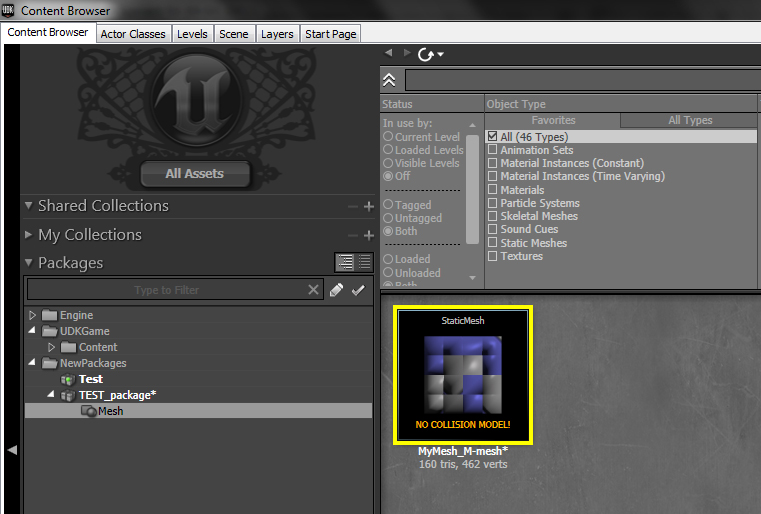The width and height of the screenshot is (761, 514).
Task: Switch packages to tree view icon
Action: pos(345,263)
